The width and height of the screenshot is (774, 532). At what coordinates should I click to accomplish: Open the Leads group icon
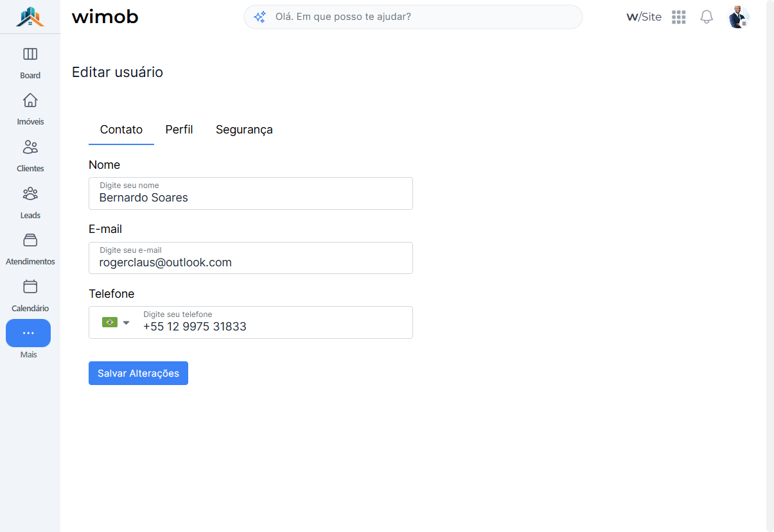click(x=30, y=193)
